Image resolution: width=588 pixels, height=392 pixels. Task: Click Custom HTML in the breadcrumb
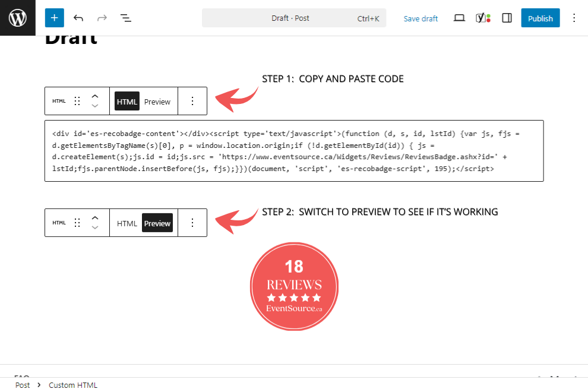coord(72,385)
